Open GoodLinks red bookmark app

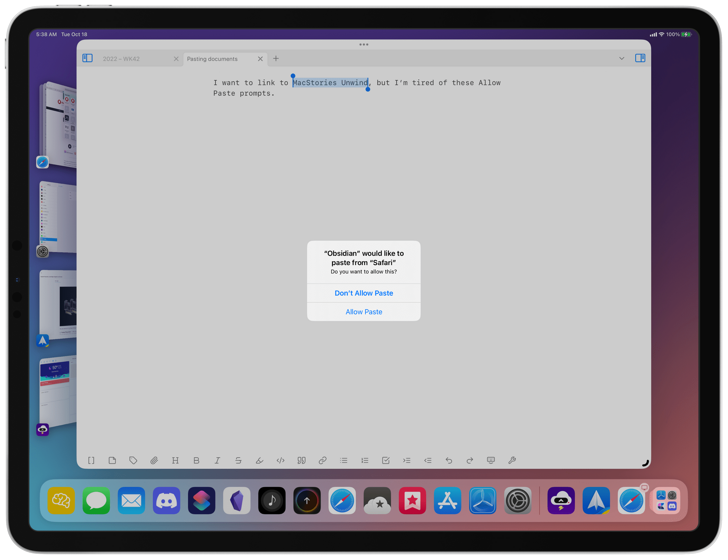[x=412, y=501]
